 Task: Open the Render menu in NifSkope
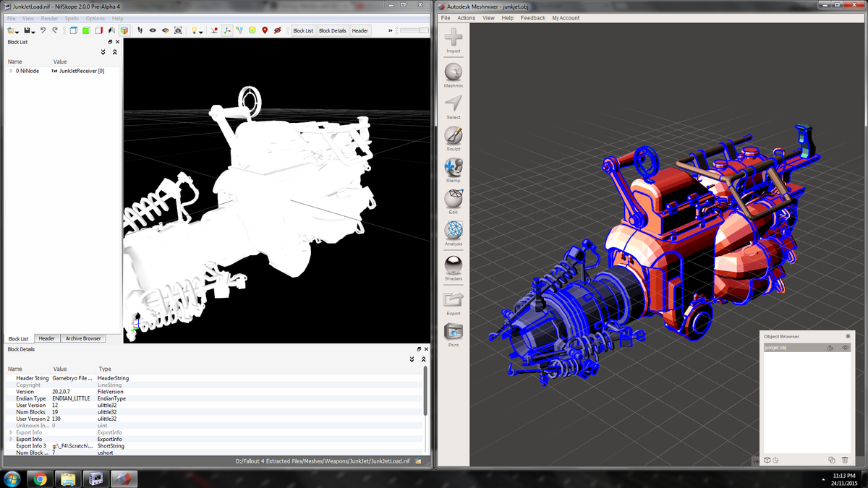[x=49, y=18]
